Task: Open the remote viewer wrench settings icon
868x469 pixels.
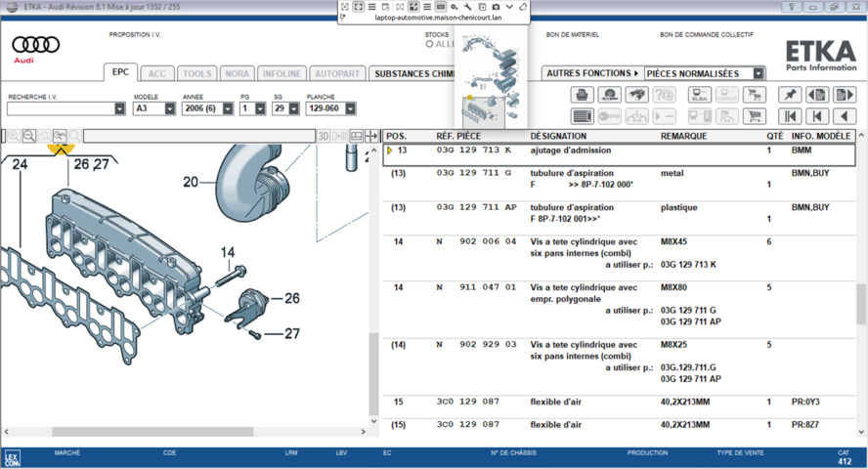Action: [x=468, y=7]
